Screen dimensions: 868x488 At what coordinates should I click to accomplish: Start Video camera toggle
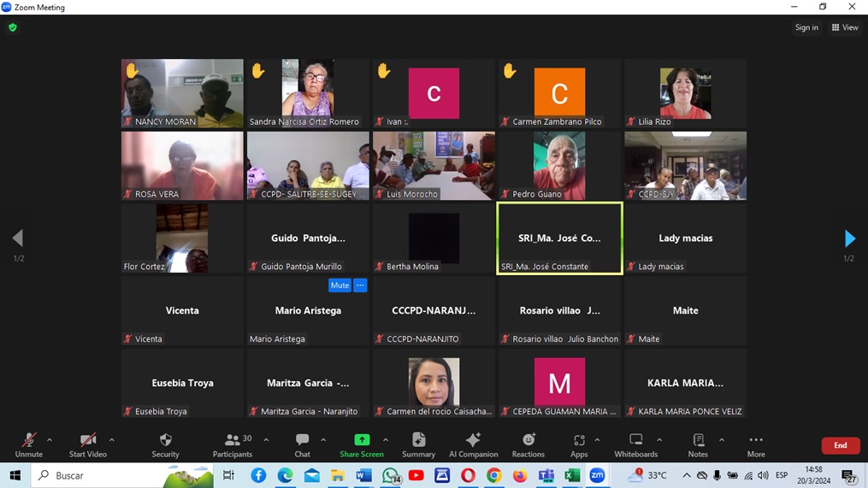click(87, 440)
